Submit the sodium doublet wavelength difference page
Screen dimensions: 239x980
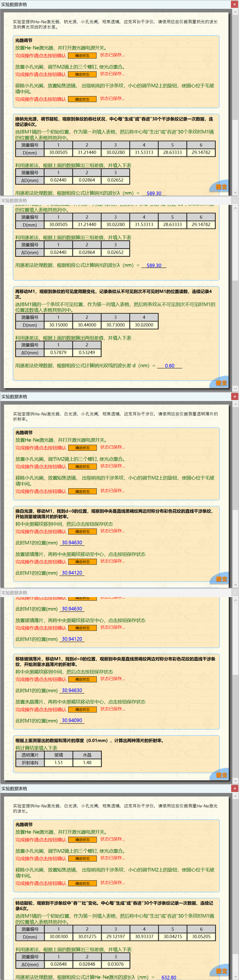[x=221, y=383]
